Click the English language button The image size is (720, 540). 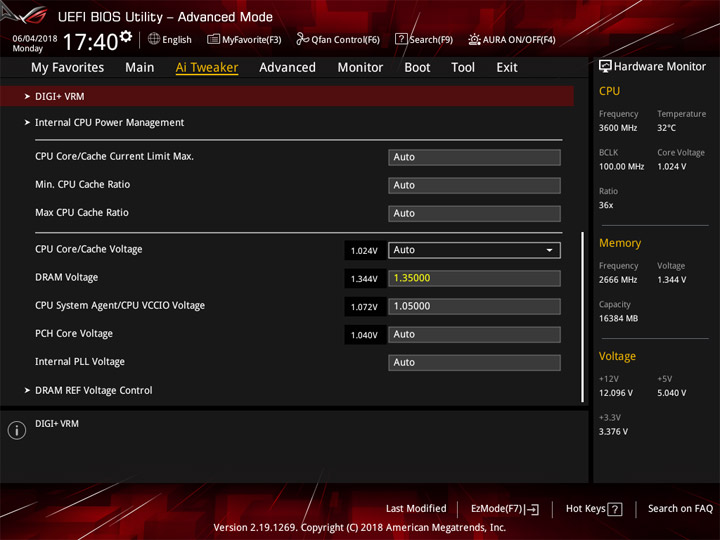[177, 39]
